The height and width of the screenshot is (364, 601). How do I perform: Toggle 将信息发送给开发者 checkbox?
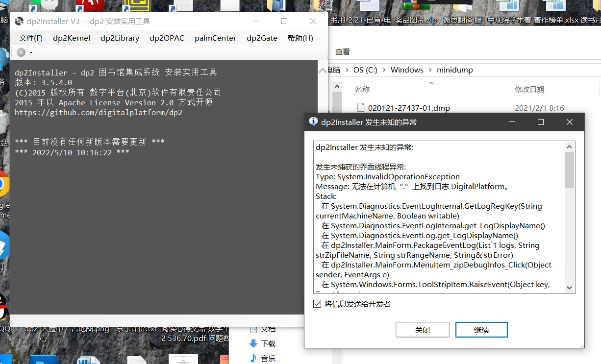[317, 304]
